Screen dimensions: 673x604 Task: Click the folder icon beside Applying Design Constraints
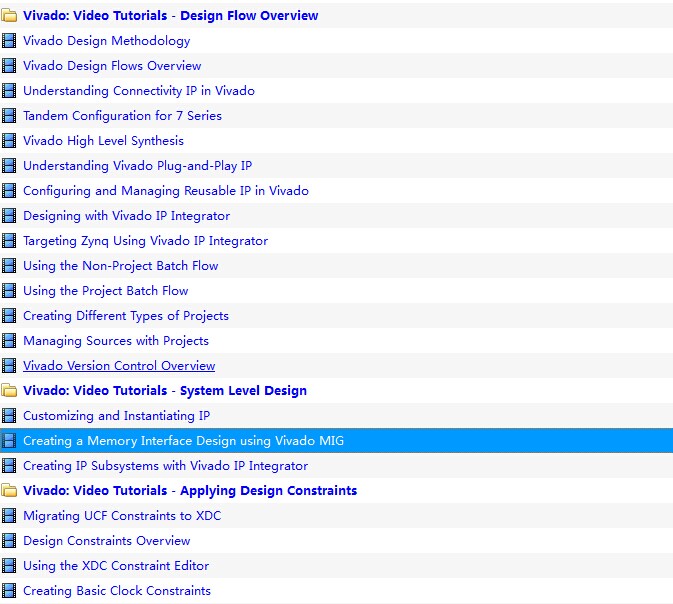pyautogui.click(x=9, y=491)
